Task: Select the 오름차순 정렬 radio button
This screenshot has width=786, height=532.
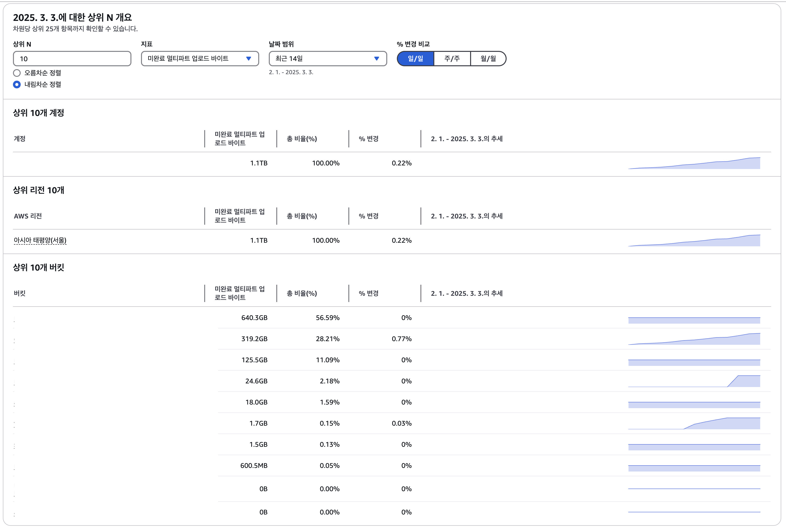Action: point(17,73)
